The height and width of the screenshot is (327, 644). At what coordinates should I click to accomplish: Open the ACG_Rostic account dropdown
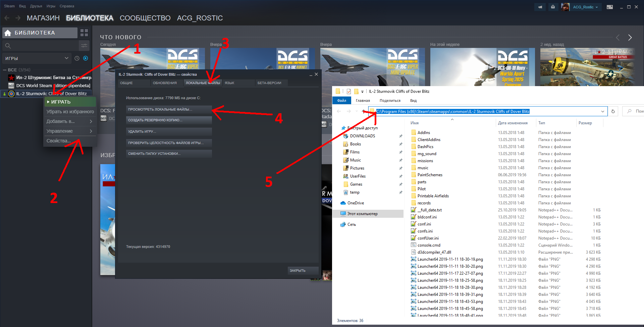click(x=585, y=7)
